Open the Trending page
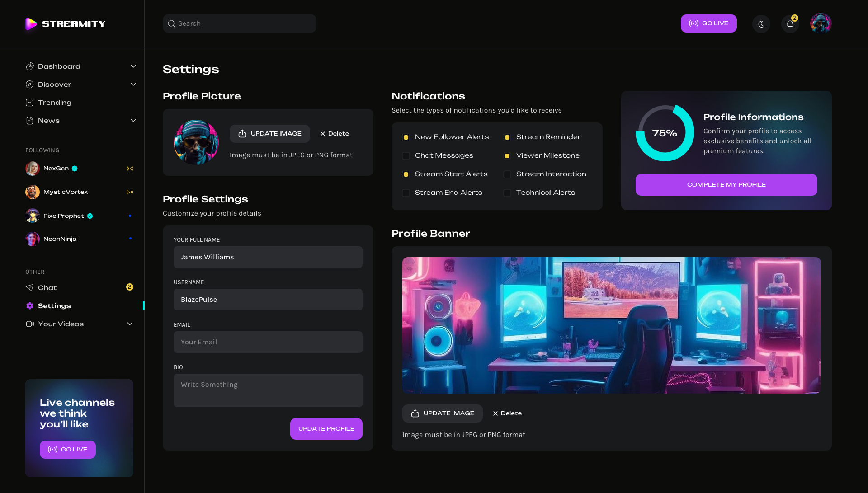The image size is (868, 493). 54,102
